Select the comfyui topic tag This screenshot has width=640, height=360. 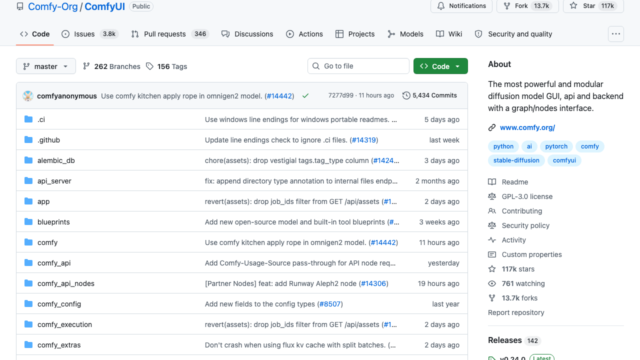click(564, 160)
